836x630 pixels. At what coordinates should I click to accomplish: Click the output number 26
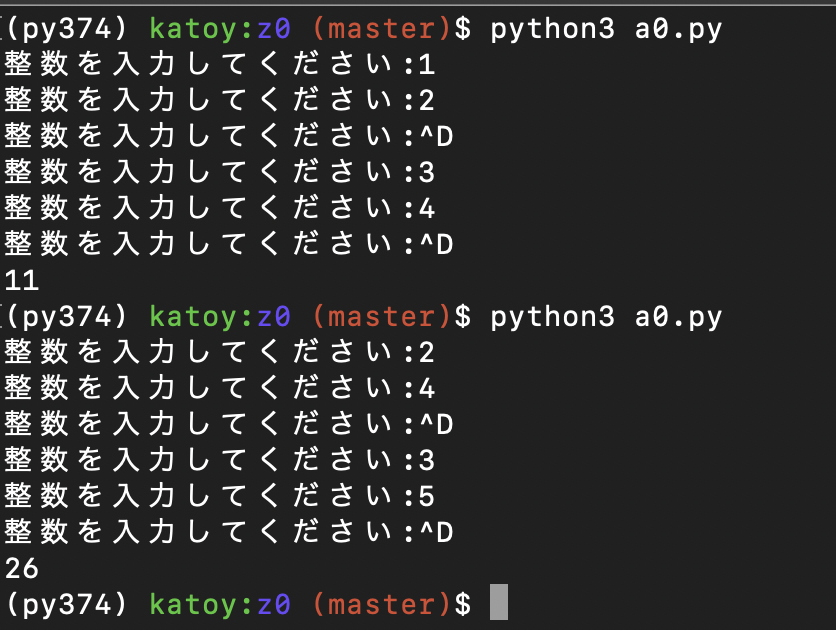click(22, 568)
